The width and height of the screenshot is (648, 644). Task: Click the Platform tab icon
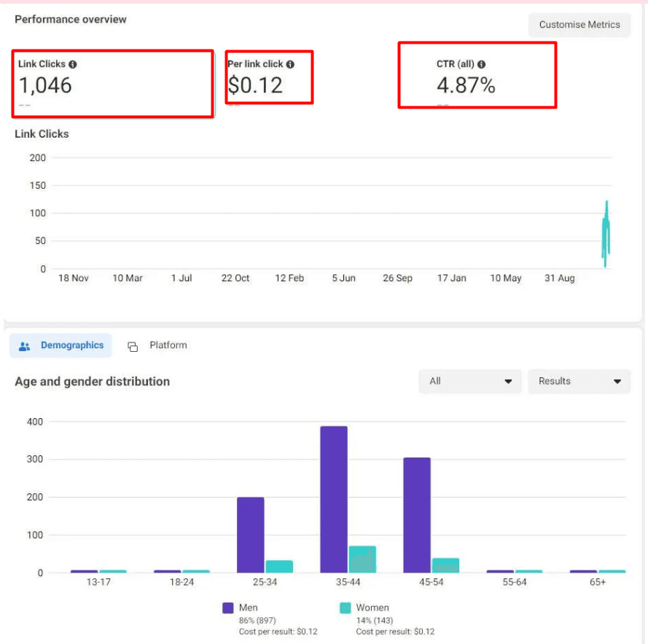point(133,347)
